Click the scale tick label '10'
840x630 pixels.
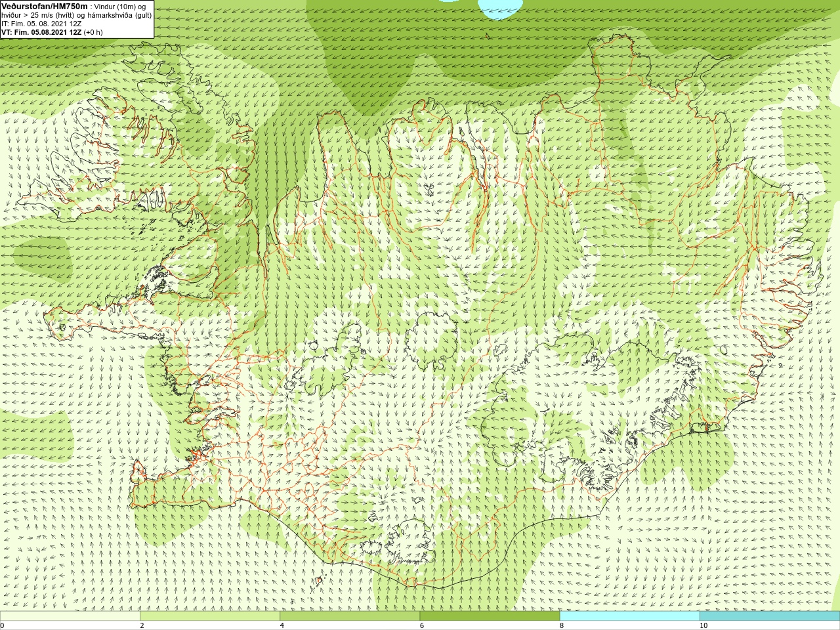(703, 625)
